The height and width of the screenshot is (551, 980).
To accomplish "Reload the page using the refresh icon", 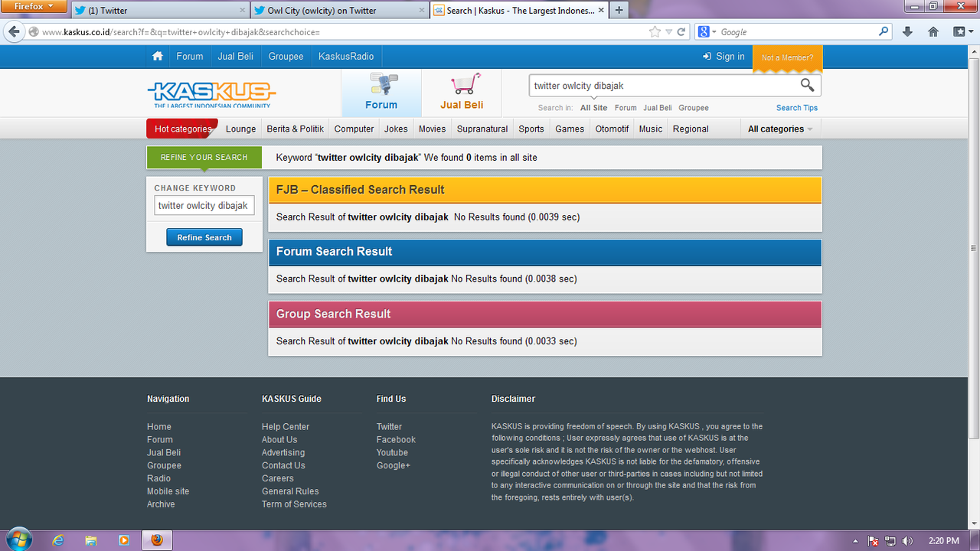I will [682, 32].
